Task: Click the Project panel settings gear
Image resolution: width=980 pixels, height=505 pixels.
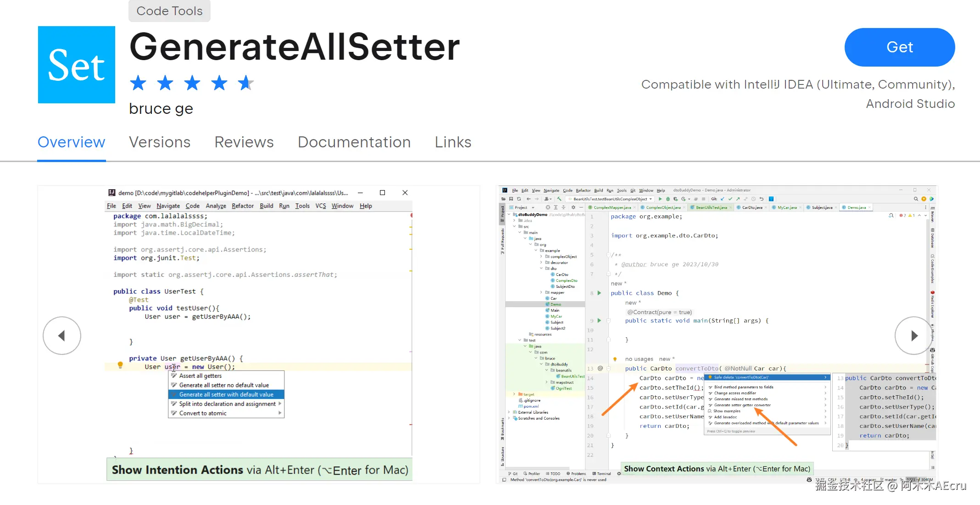Action: click(x=573, y=208)
